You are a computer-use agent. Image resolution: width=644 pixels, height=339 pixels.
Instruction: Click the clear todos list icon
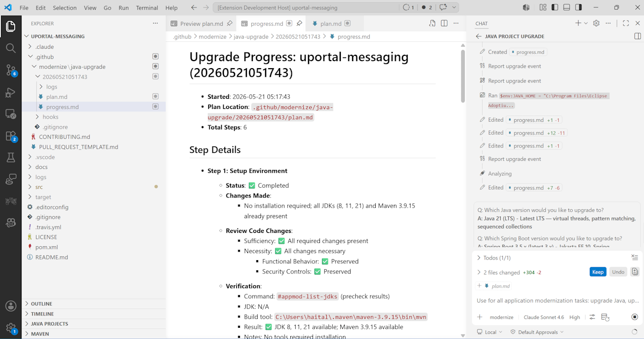(635, 257)
